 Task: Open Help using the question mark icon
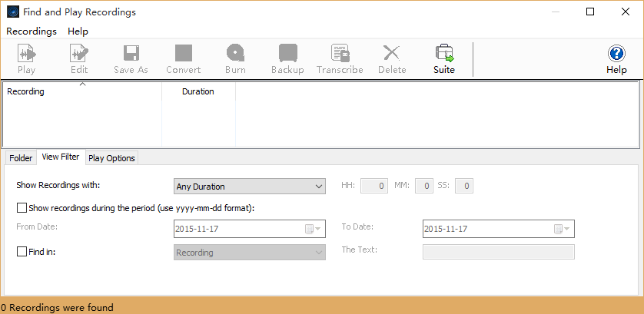click(616, 54)
